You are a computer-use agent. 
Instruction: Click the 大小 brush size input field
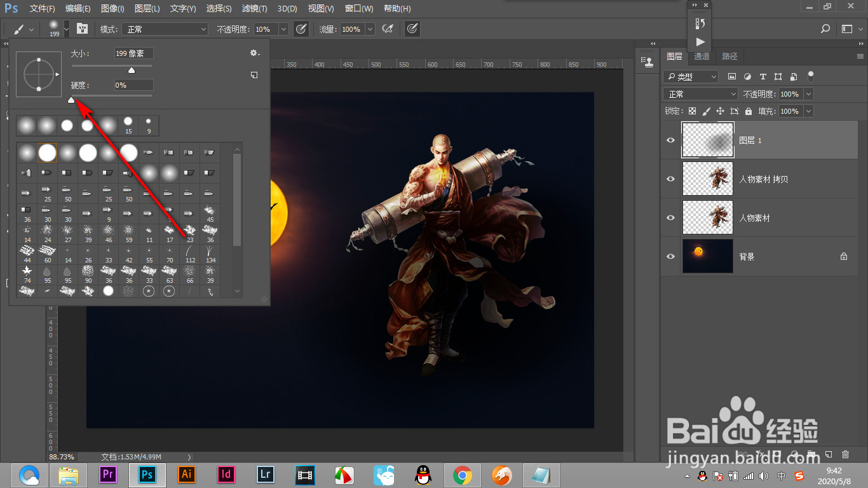(133, 53)
